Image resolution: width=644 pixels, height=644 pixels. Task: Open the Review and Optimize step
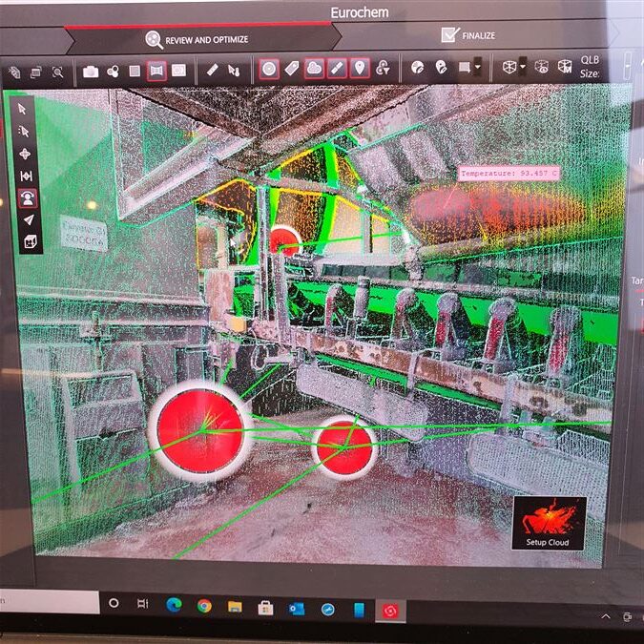click(x=197, y=40)
